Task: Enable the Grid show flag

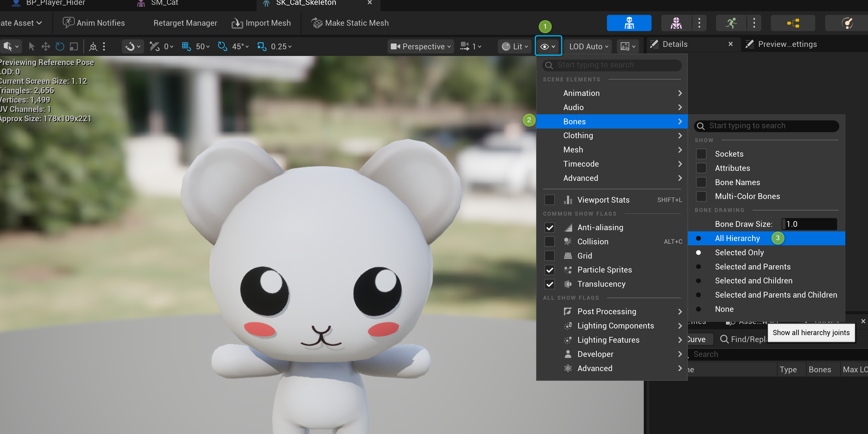Action: (x=549, y=256)
